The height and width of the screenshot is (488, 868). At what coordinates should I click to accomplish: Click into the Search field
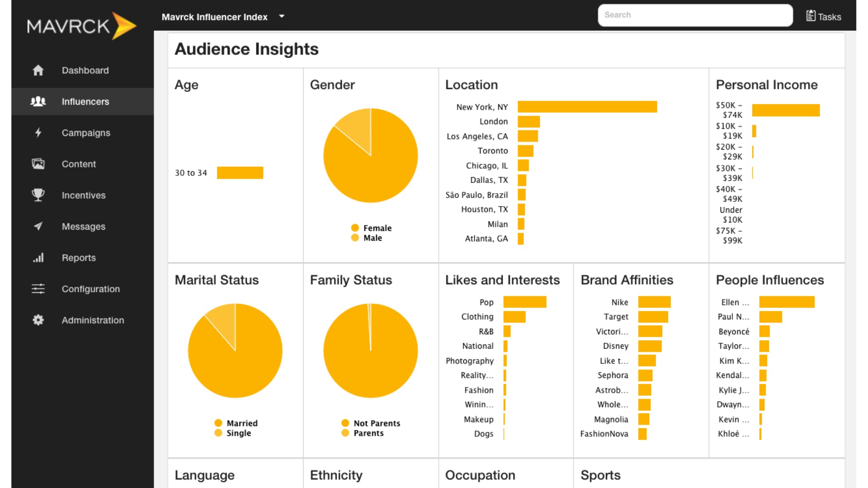click(695, 15)
